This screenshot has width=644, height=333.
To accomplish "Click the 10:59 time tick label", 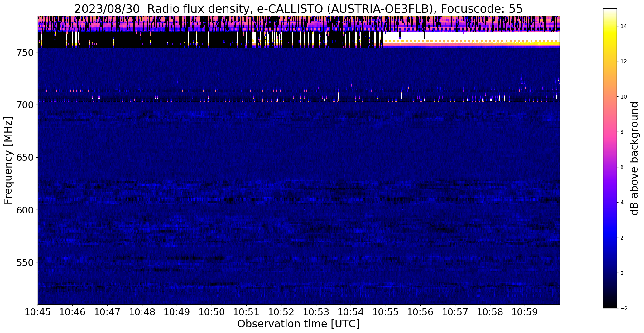I will pyautogui.click(x=525, y=312).
